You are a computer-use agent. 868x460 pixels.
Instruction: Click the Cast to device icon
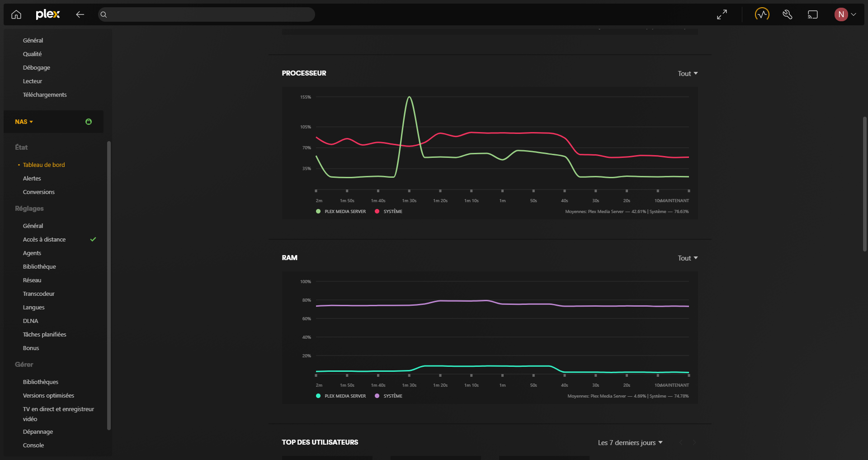pyautogui.click(x=813, y=14)
